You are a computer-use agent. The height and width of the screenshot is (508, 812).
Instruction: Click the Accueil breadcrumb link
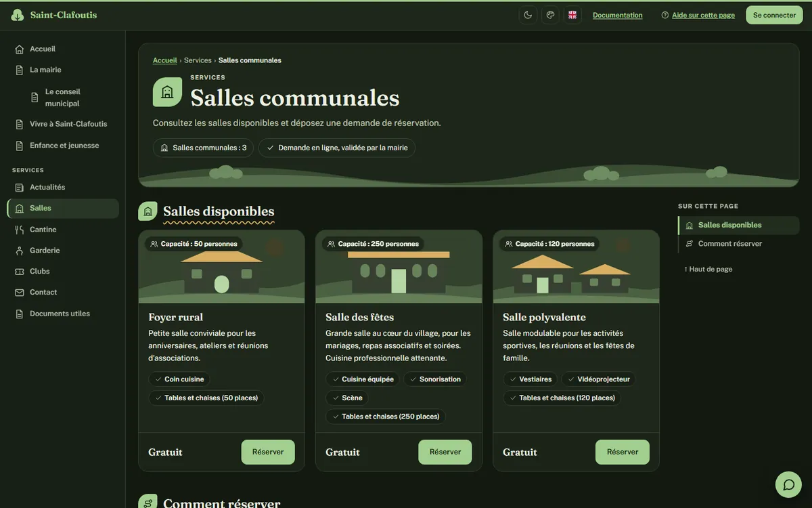click(164, 60)
